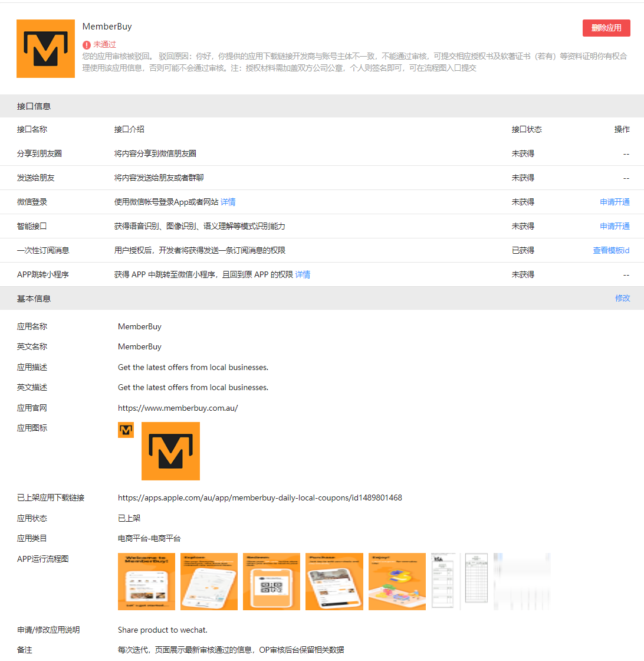The height and width of the screenshot is (661, 644).
Task: Click description text beside 应用描述
Action: click(193, 367)
